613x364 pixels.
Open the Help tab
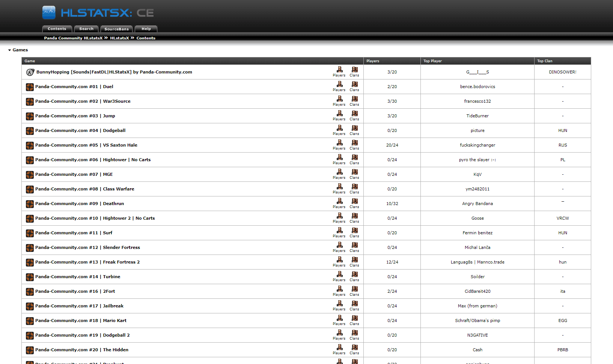pos(146,29)
